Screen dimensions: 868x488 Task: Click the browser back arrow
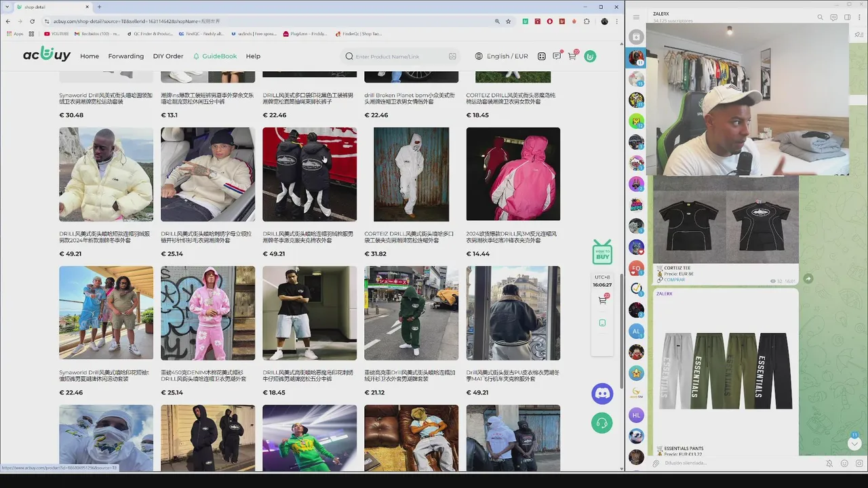pos(8,21)
